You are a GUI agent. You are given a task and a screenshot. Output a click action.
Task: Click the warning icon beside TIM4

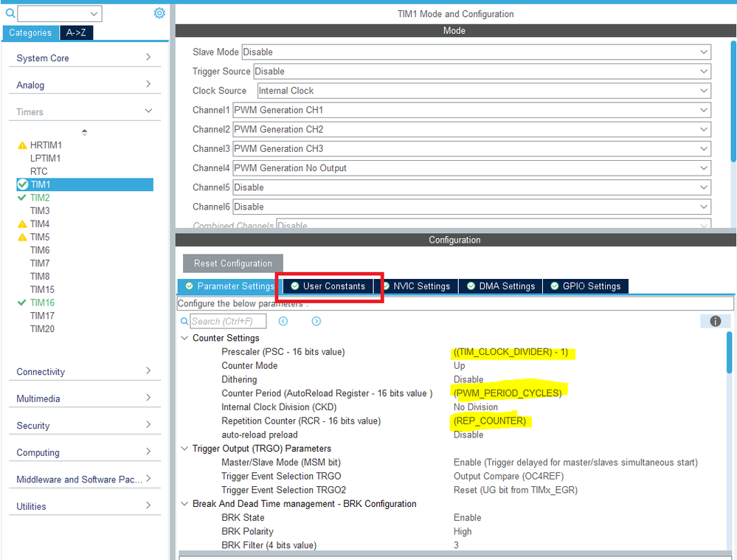point(22,224)
